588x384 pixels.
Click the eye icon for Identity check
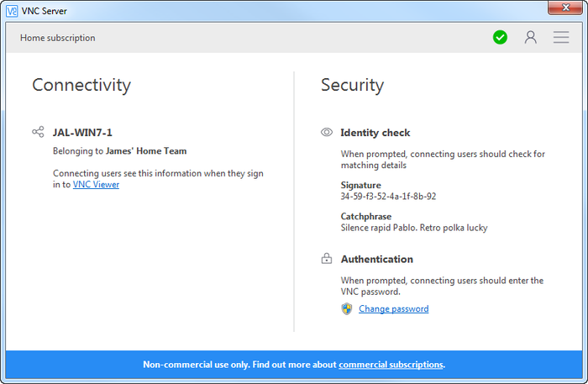(x=327, y=133)
